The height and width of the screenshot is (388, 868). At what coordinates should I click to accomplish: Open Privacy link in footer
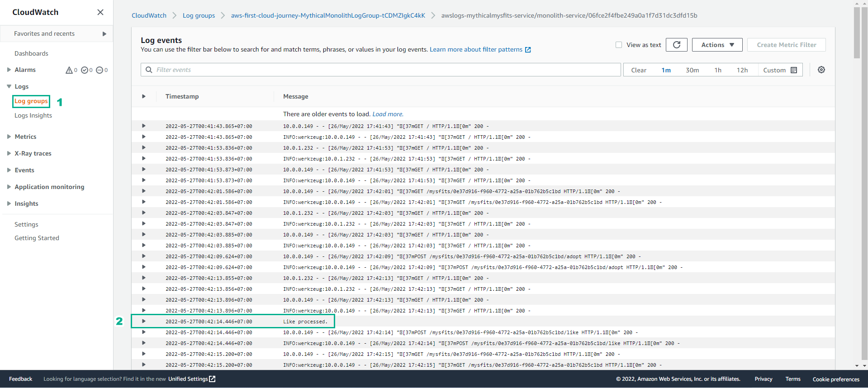763,379
